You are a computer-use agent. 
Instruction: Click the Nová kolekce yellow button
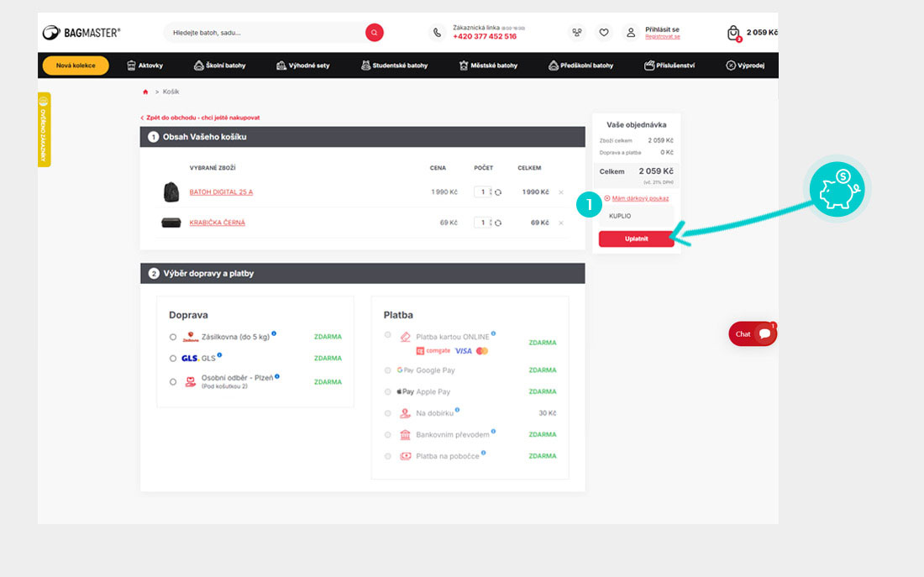click(x=76, y=66)
